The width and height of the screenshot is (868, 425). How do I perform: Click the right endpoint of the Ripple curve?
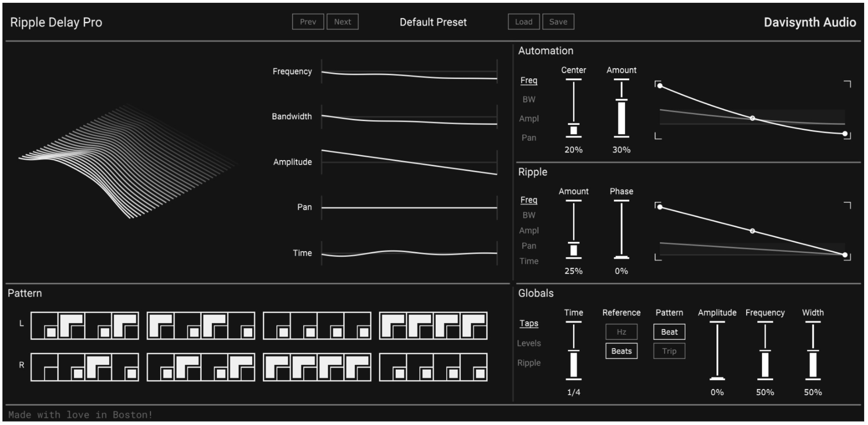[845, 255]
